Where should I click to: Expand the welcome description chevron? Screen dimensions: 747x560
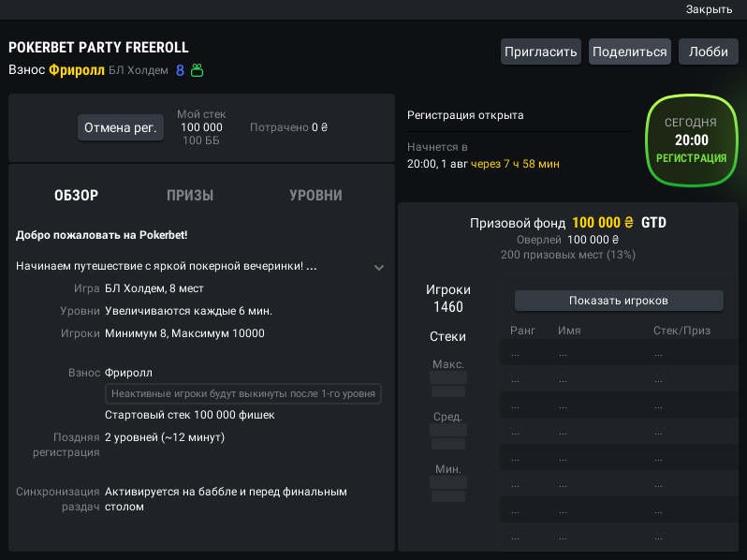click(379, 268)
